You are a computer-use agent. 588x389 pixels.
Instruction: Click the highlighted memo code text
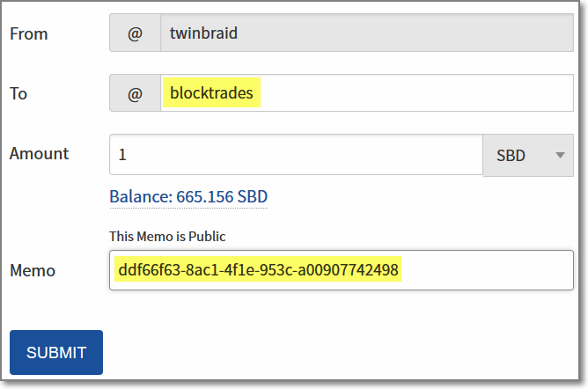258,270
